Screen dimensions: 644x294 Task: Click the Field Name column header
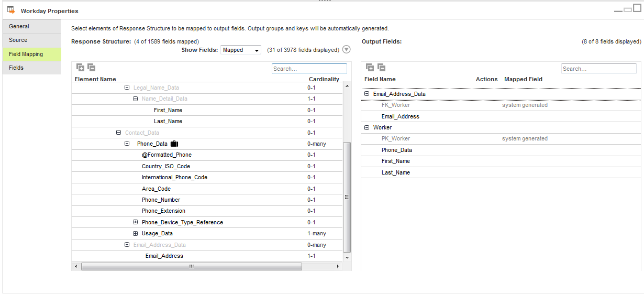point(380,79)
